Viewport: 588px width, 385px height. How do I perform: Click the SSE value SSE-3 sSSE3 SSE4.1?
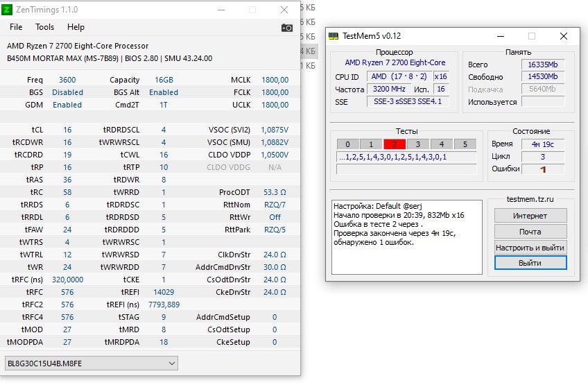[x=408, y=101]
